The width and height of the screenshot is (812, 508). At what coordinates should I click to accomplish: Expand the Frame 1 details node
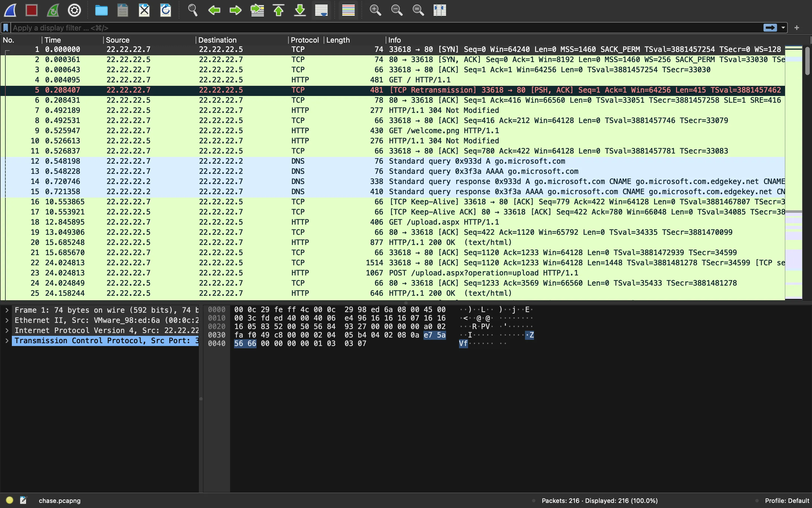click(7, 310)
